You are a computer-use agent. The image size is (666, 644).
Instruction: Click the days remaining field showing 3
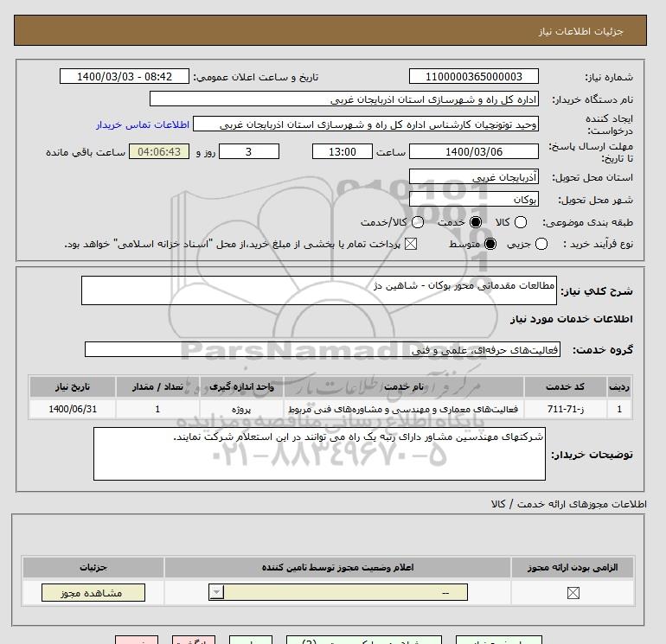point(249,151)
